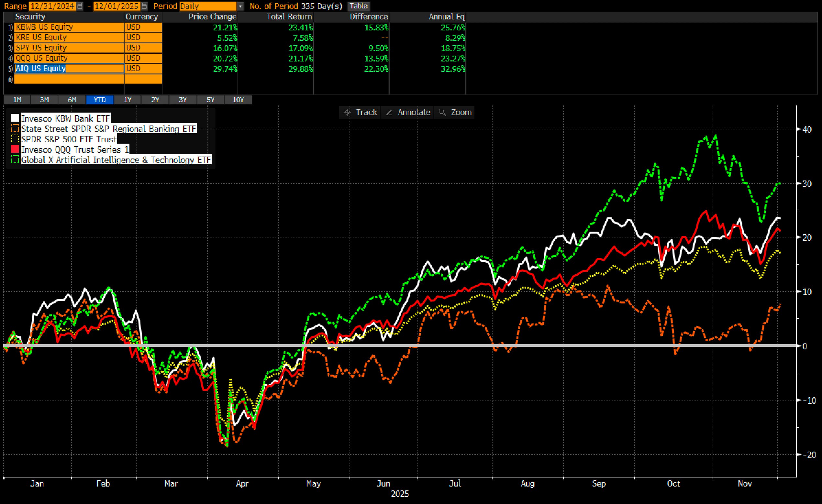Select the 6M time range tab

[x=72, y=100]
